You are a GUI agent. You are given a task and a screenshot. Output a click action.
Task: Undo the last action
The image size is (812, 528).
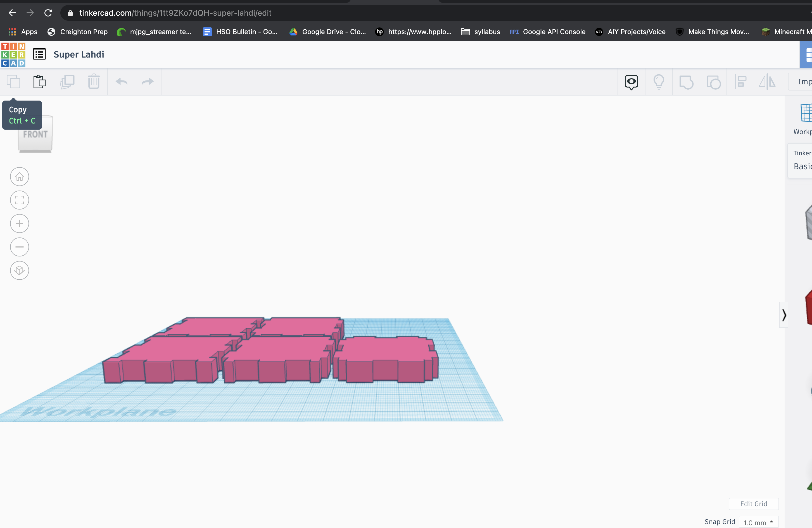(x=122, y=82)
